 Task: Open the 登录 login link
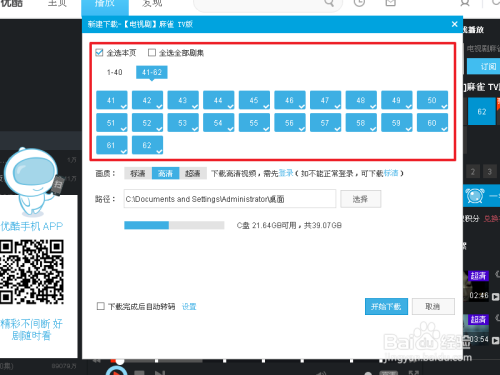tap(286, 173)
